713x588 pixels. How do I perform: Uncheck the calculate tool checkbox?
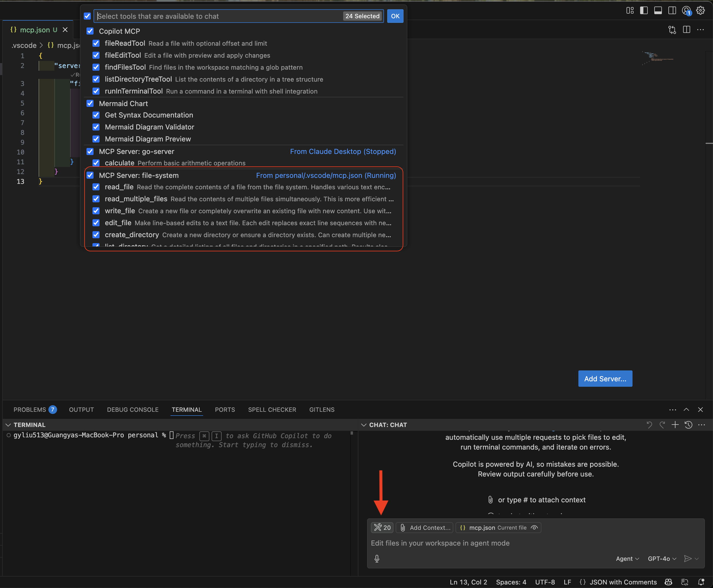click(x=96, y=163)
